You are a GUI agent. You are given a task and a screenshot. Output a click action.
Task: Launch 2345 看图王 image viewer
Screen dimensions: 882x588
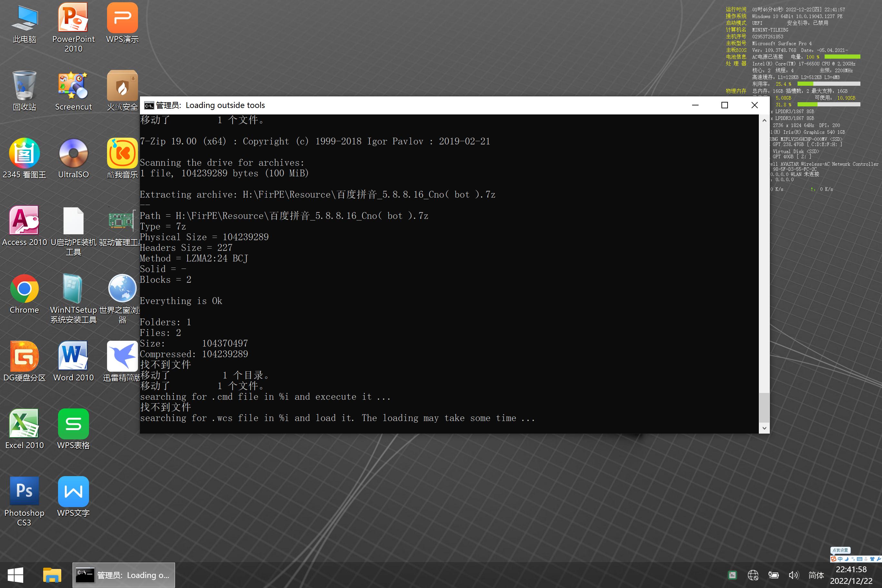(24, 158)
